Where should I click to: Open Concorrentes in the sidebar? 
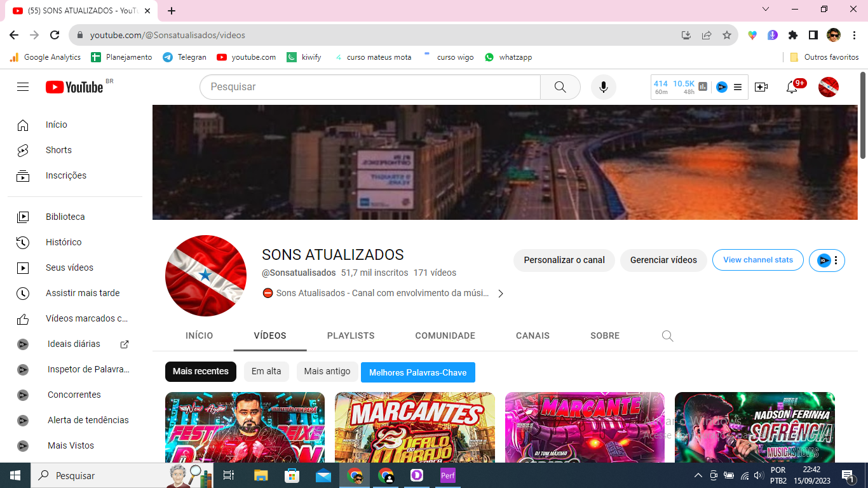[75, 395]
